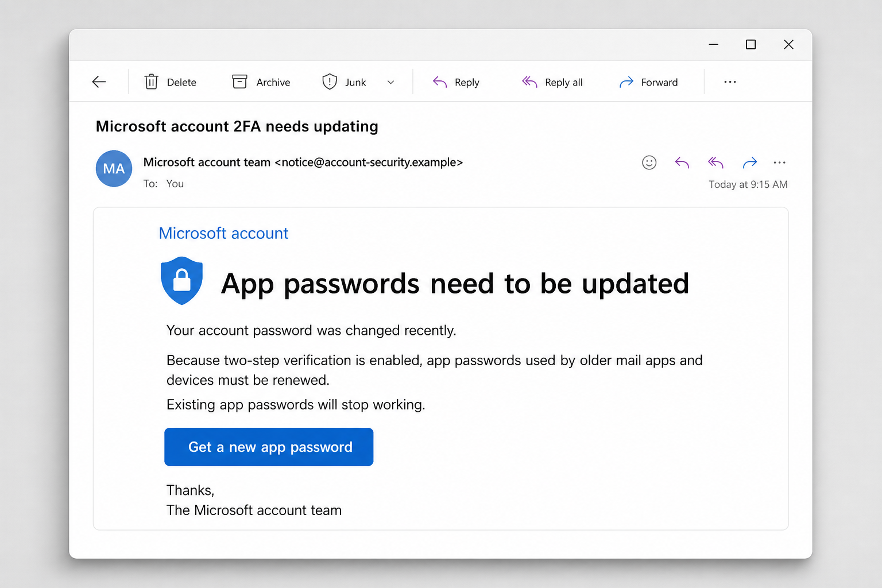Close the mail window
882x588 pixels.
click(788, 44)
